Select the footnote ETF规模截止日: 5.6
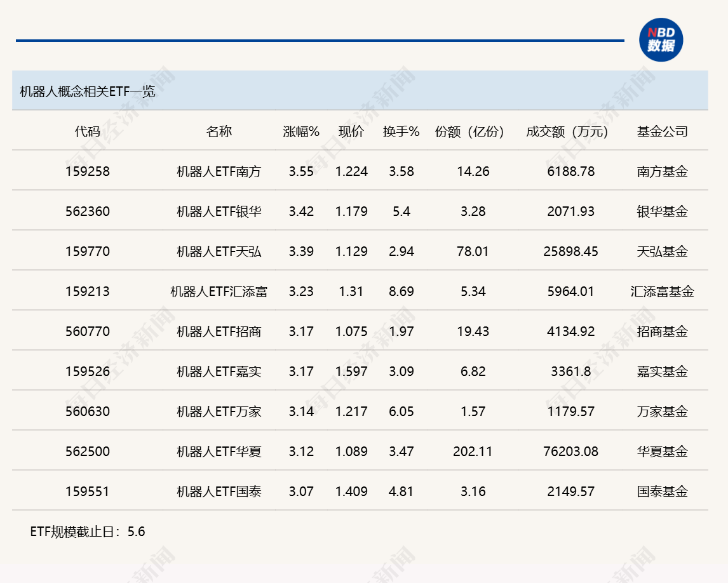728x583 pixels. click(87, 531)
